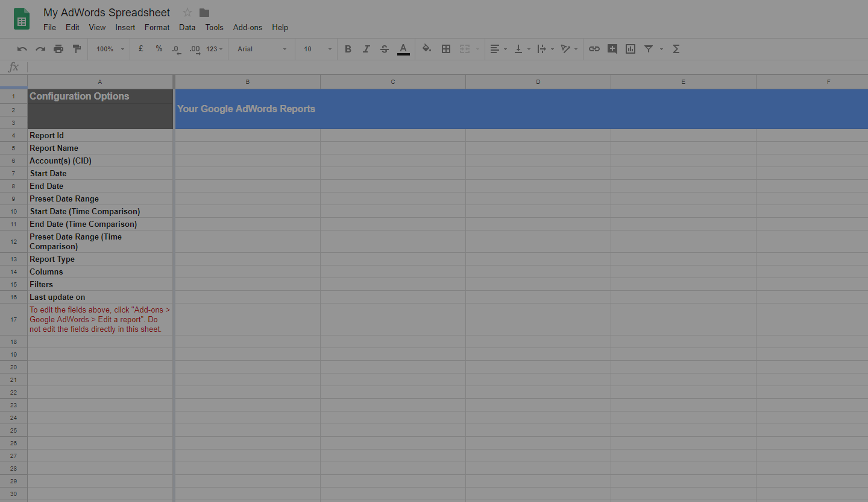Open the Help menu
The height and width of the screenshot is (502, 868).
point(280,27)
